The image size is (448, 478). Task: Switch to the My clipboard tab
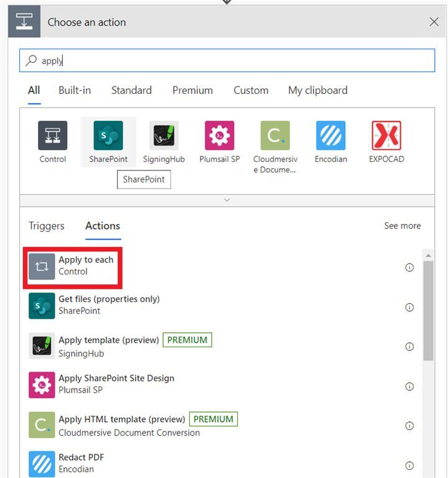pos(318,90)
